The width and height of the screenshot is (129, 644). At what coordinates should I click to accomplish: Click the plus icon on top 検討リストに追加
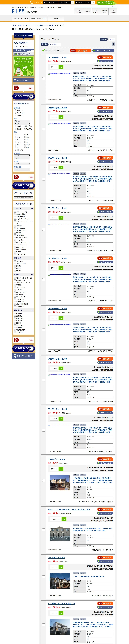94,50
